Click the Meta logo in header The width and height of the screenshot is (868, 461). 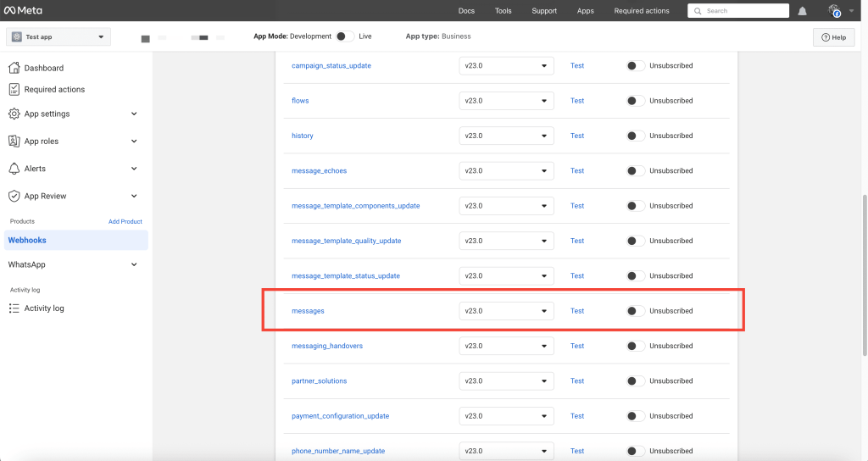click(25, 11)
